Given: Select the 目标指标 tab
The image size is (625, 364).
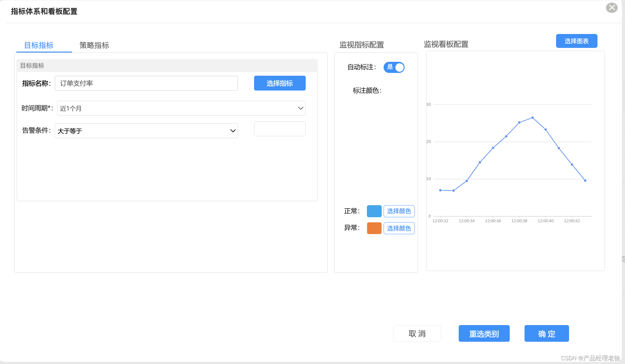Looking at the screenshot, I should 39,45.
